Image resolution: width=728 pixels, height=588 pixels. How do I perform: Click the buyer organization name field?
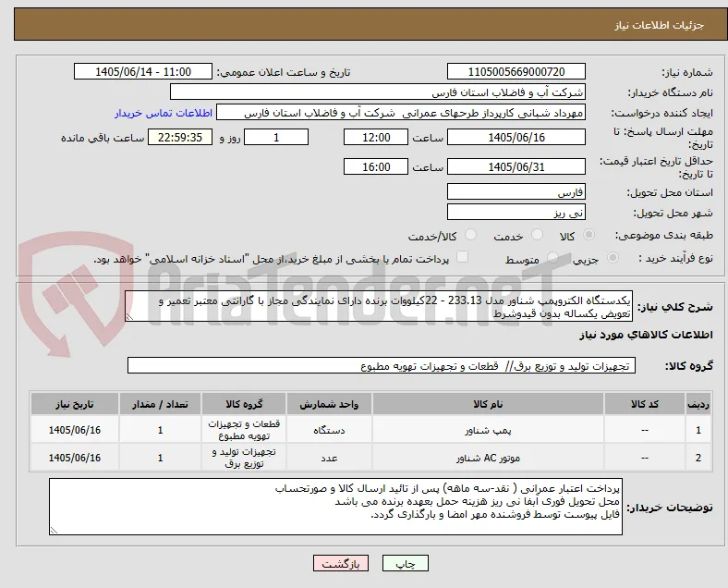tap(378, 92)
